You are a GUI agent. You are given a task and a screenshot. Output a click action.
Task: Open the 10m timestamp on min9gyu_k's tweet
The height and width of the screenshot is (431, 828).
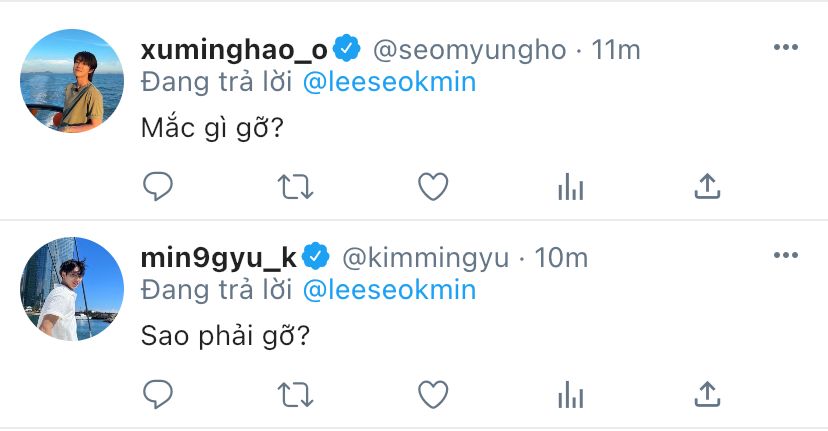(x=561, y=257)
